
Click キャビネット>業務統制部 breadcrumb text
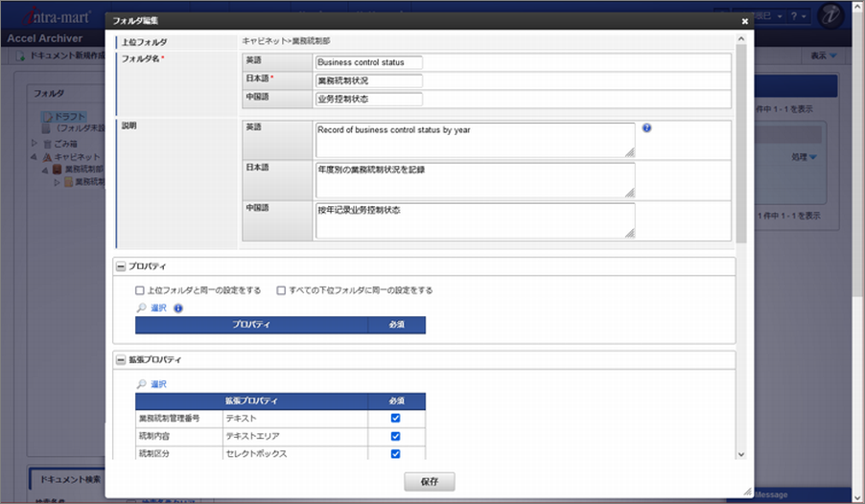287,41
